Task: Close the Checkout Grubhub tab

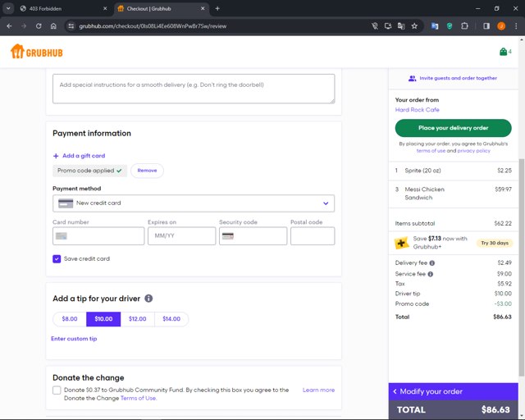Action: (203, 9)
